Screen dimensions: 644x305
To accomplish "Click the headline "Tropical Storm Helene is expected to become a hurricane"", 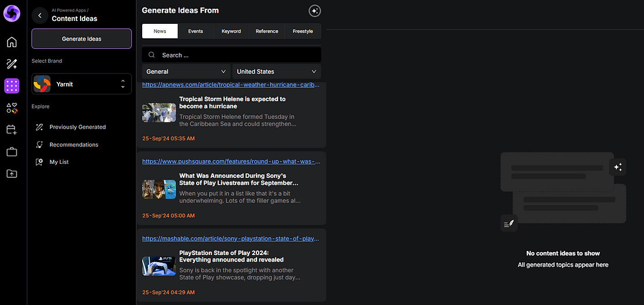I will [233, 103].
